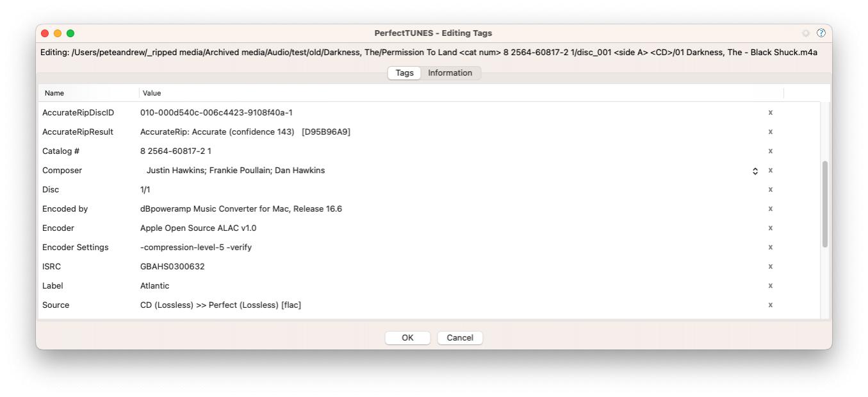This screenshot has width=868, height=397.
Task: Click the Name column header
Action: pyautogui.click(x=54, y=93)
